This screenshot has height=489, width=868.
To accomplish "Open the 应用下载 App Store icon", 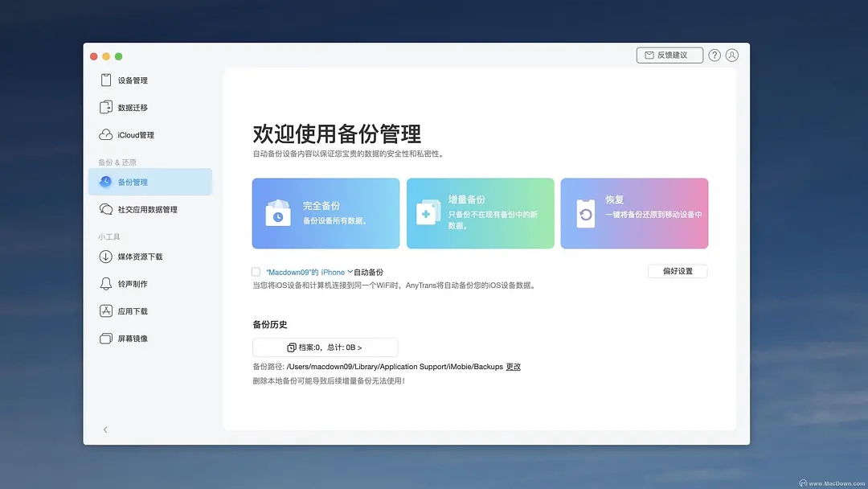I will click(x=106, y=311).
